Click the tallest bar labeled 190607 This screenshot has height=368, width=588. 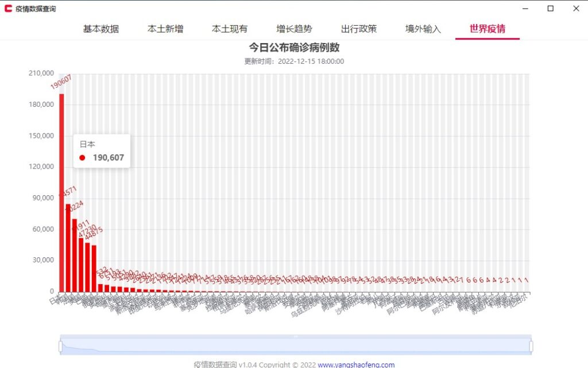pyautogui.click(x=61, y=193)
